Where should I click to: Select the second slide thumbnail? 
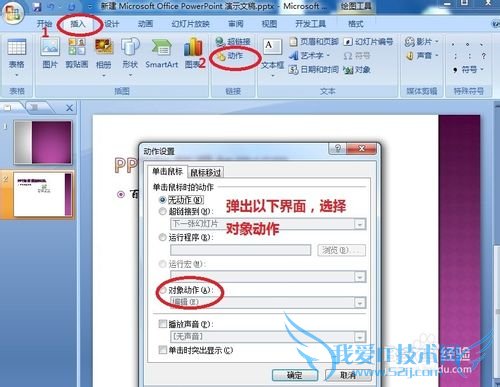point(43,194)
